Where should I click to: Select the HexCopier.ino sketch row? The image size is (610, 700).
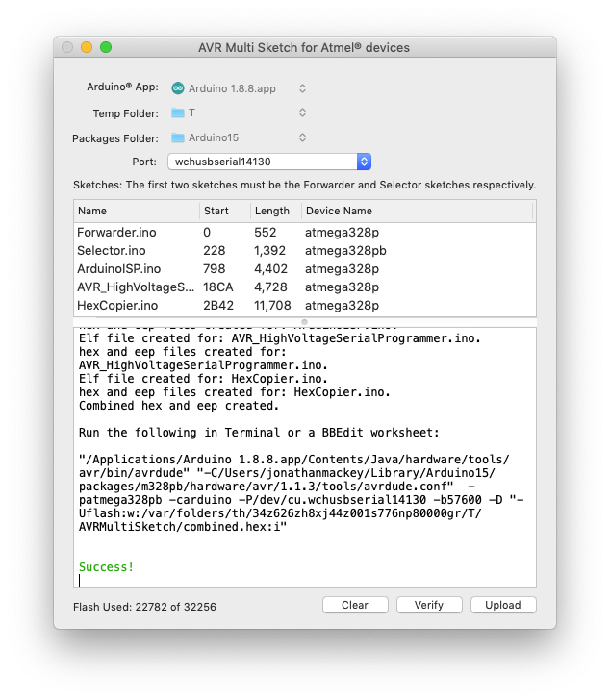(x=305, y=306)
